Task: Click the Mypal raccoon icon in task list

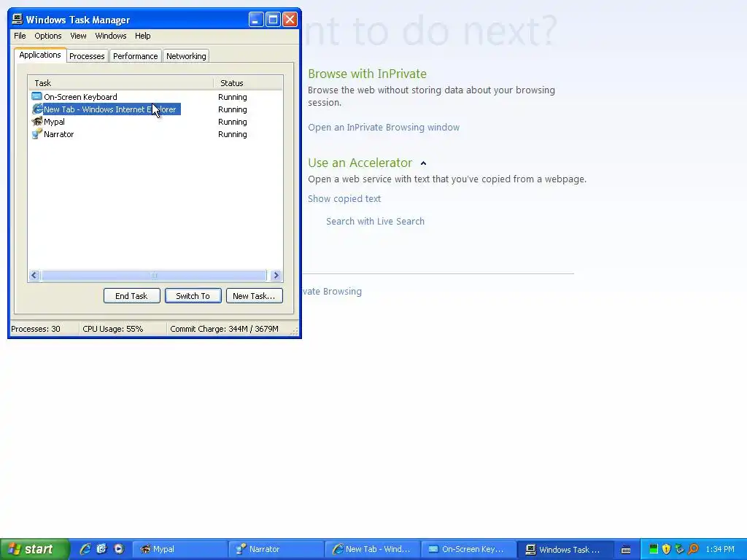Action: pyautogui.click(x=36, y=122)
